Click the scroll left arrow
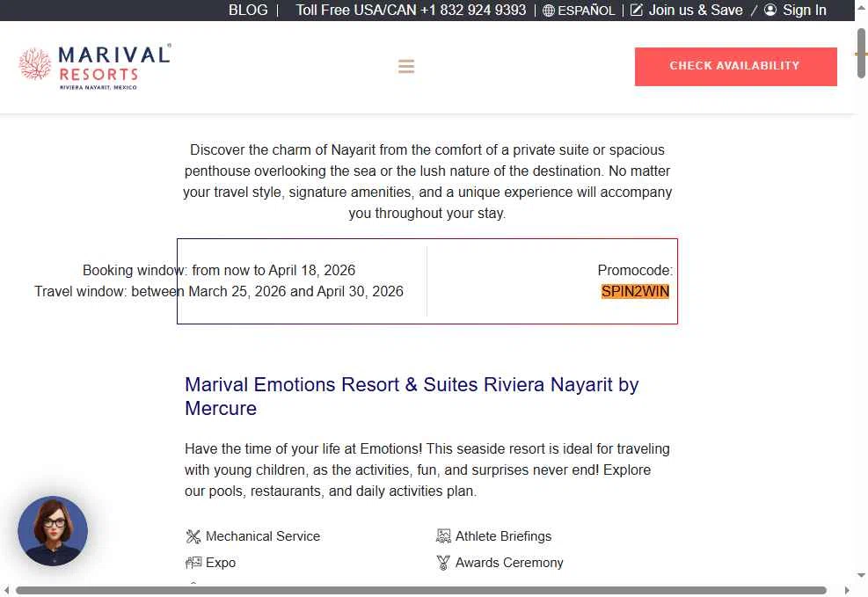Viewport: 868px width, 597px height. tap(6, 590)
